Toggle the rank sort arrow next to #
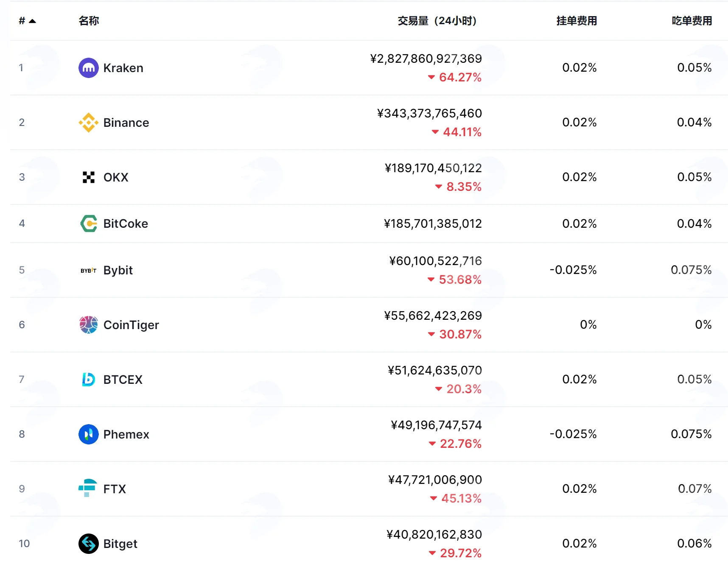Viewport: 728px width, 570px height. [32, 21]
